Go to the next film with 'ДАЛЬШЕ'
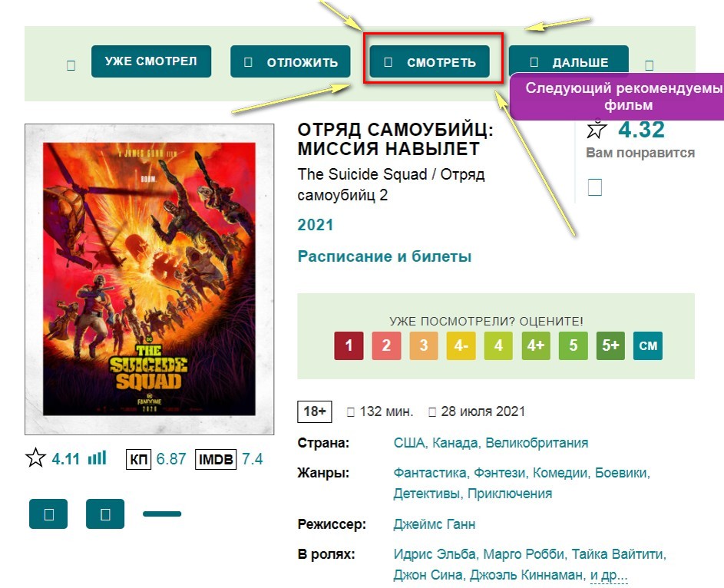 click(x=568, y=62)
